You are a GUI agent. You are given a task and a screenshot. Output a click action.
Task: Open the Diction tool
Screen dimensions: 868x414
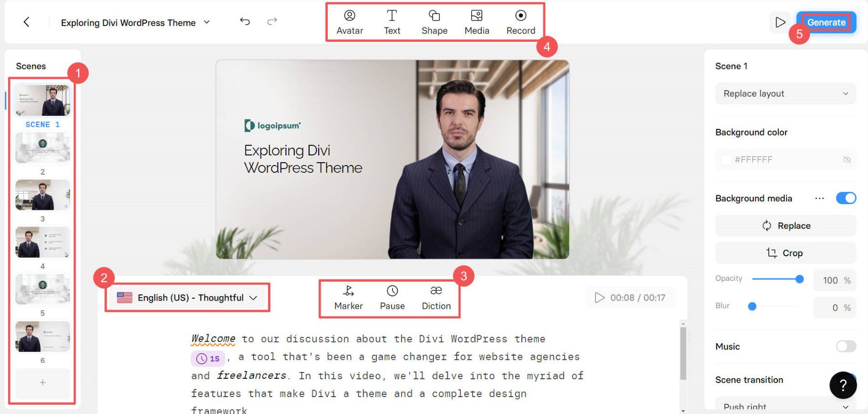point(436,298)
